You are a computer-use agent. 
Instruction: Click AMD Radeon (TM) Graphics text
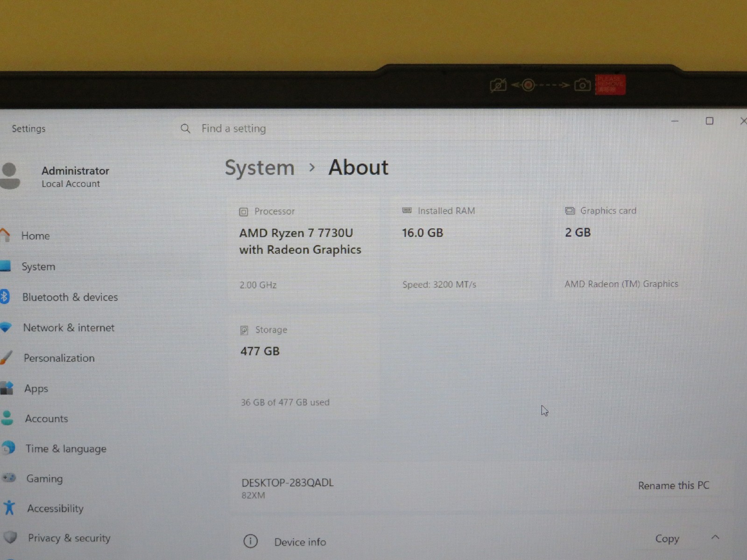[x=621, y=284]
